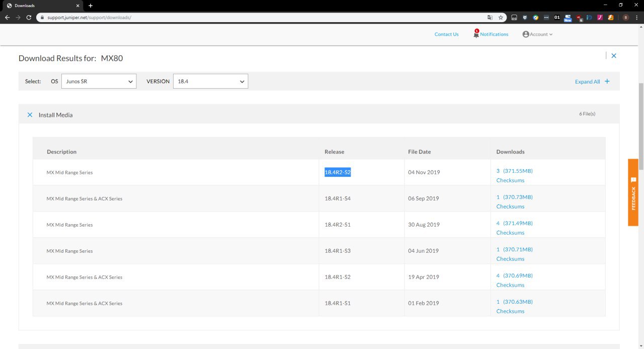Click the plus icon beside Expand All
This screenshot has width=644, height=349.
607,81
